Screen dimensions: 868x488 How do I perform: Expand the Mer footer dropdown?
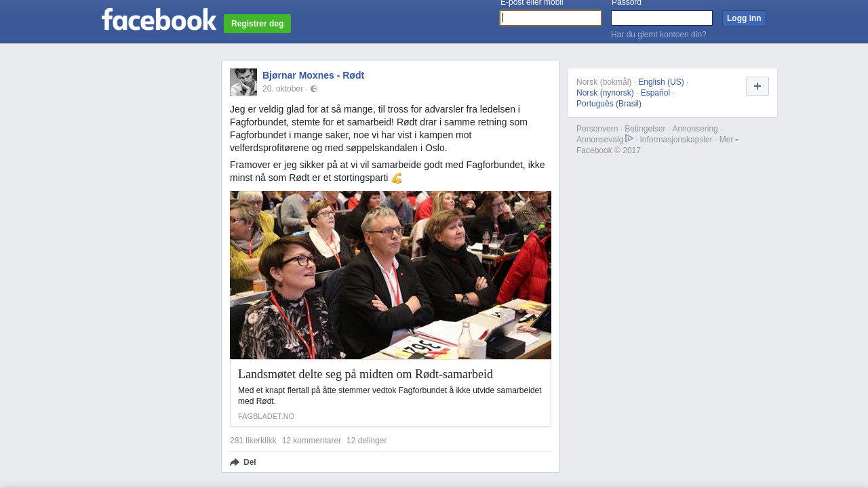pyautogui.click(x=729, y=140)
